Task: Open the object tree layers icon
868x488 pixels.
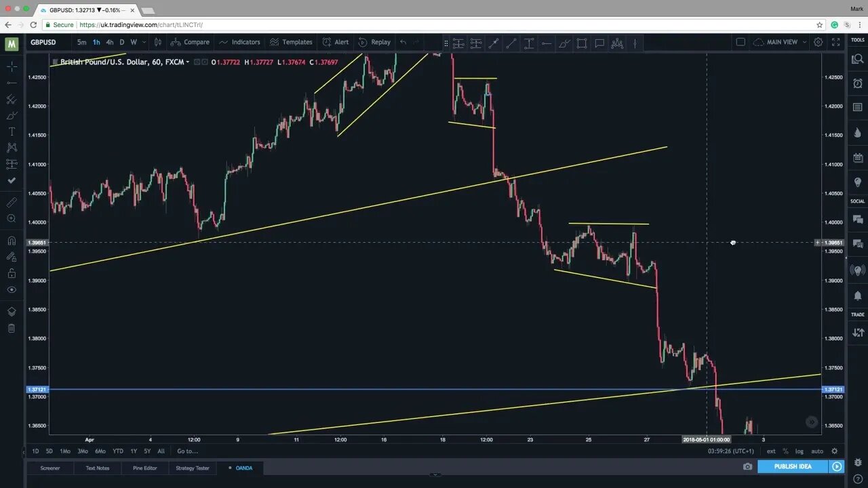Action: click(x=12, y=312)
